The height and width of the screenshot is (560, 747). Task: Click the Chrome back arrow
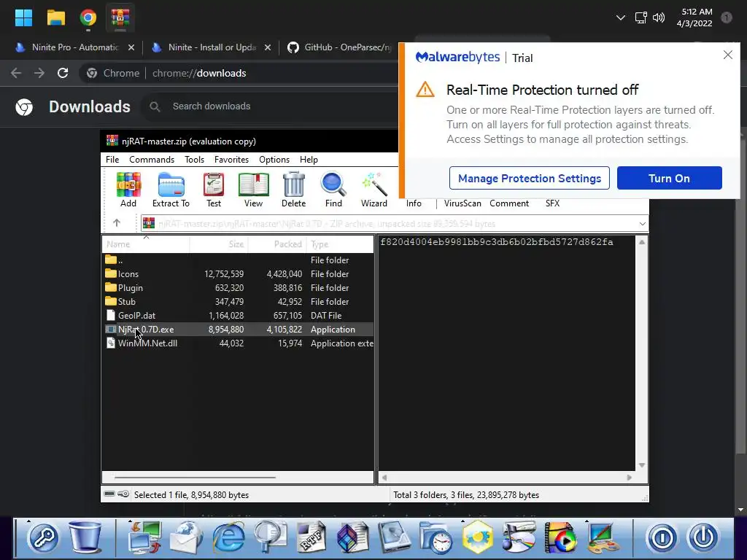tap(16, 73)
